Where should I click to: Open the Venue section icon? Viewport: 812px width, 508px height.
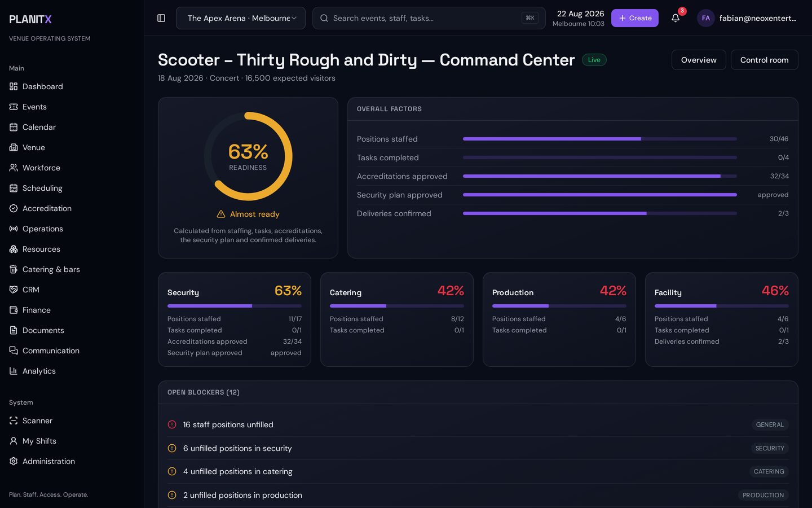14,147
